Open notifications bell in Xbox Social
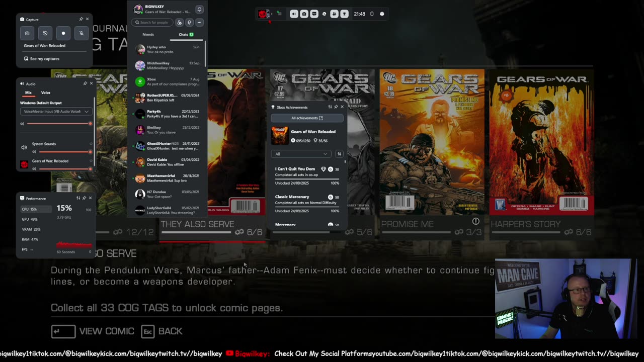Viewport: 644px width, 362px height. pyautogui.click(x=199, y=9)
